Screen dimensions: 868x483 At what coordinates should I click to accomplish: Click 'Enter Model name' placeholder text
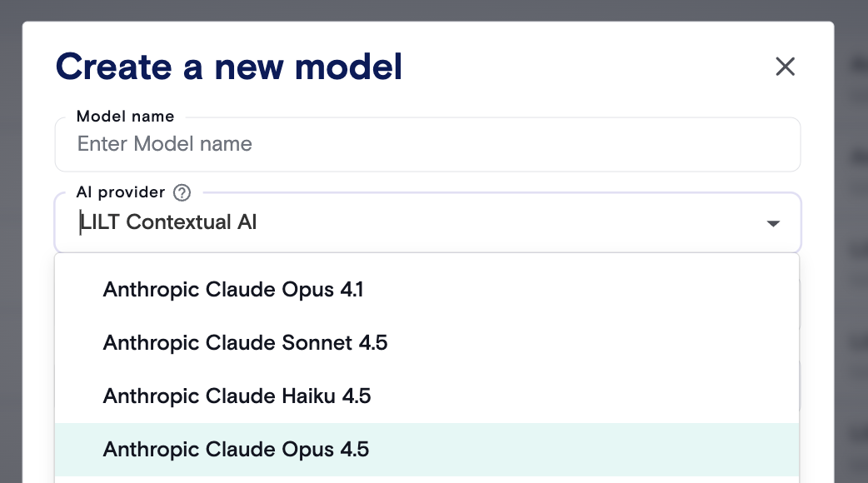click(164, 144)
